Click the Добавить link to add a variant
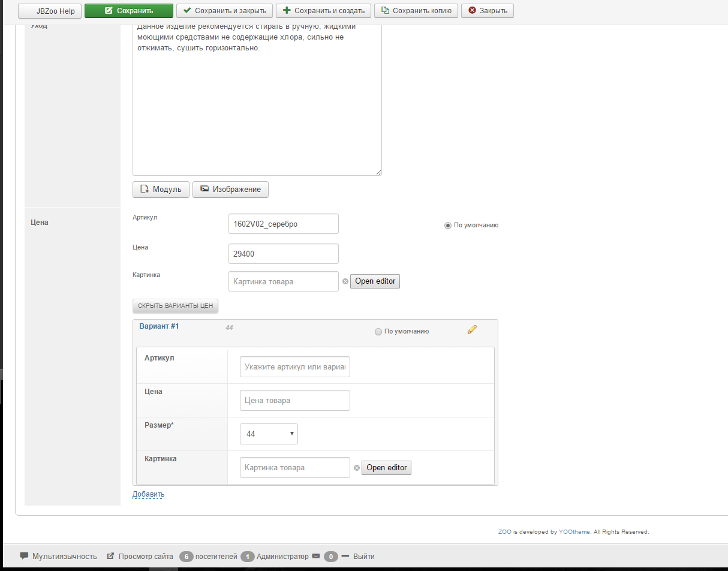This screenshot has width=728, height=571. pyautogui.click(x=148, y=494)
